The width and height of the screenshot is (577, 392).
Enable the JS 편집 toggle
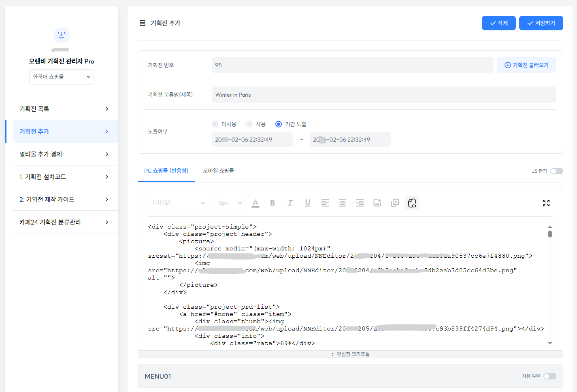[556, 171]
